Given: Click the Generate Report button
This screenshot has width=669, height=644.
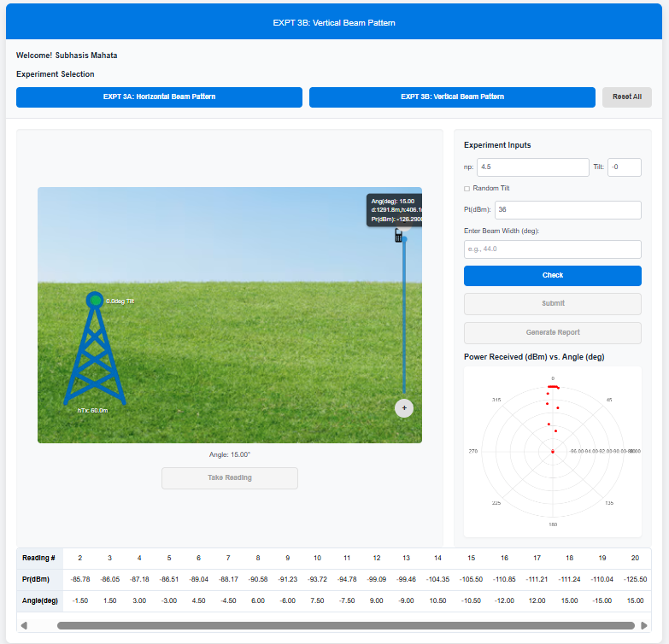Looking at the screenshot, I should click(x=552, y=333).
